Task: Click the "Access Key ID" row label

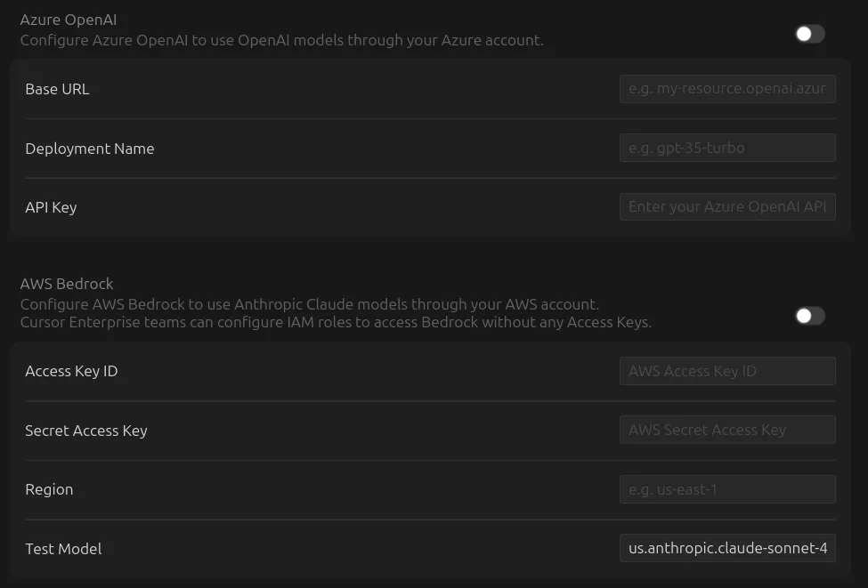Action: (71, 371)
